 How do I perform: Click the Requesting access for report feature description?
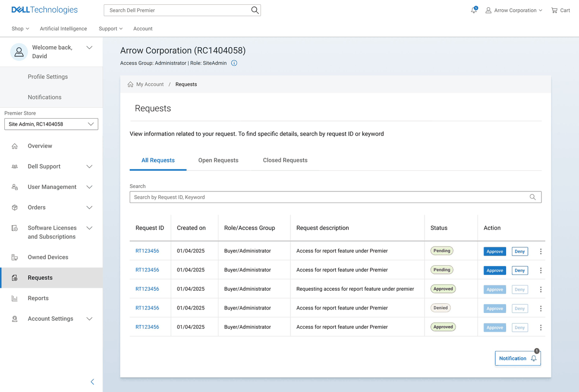click(355, 289)
